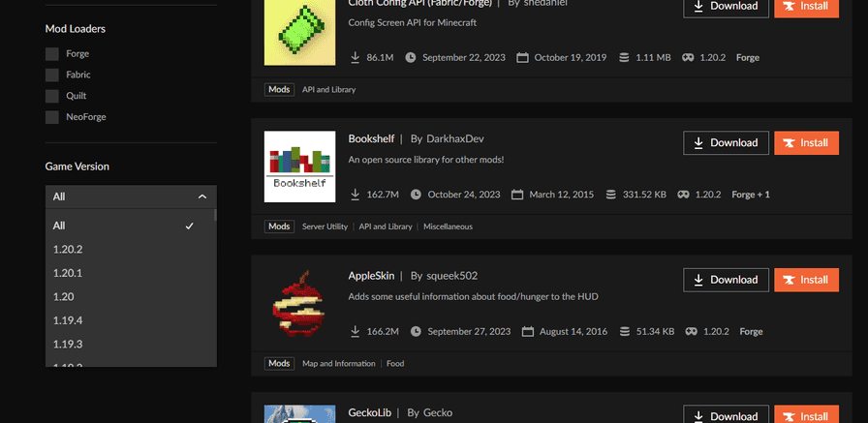The height and width of the screenshot is (423, 868).
Task: Select version 1.20.1 from the list
Action: pos(68,273)
